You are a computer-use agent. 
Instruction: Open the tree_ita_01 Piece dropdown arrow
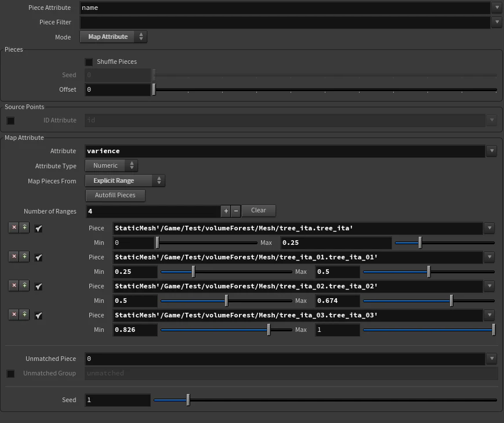coord(490,256)
